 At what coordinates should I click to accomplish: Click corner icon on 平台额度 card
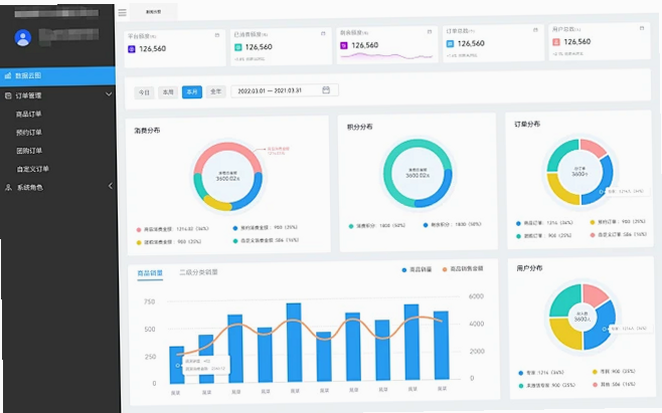tap(217, 35)
